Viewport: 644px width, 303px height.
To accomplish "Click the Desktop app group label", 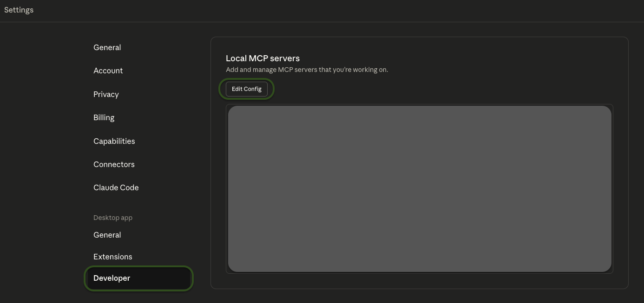I will tap(113, 218).
